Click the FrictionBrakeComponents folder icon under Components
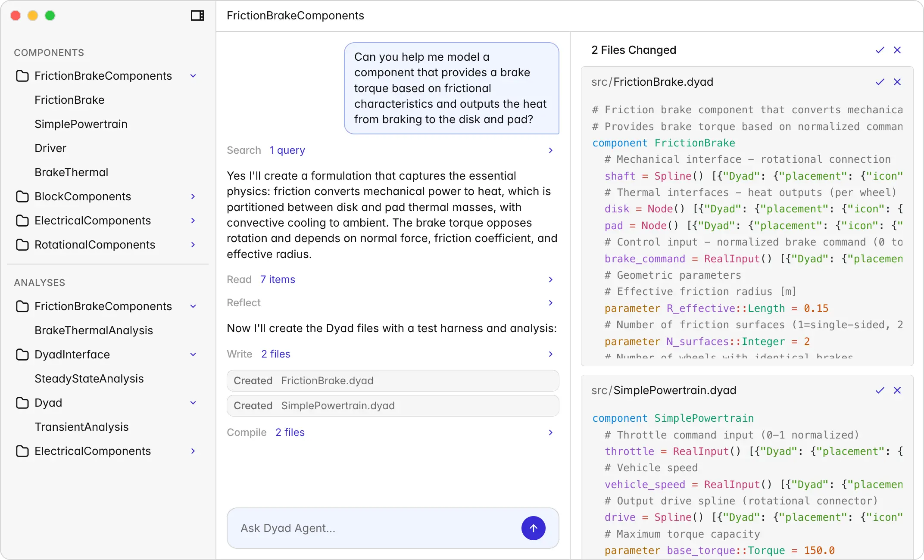Screen dimensions: 924x560 (x=22, y=76)
